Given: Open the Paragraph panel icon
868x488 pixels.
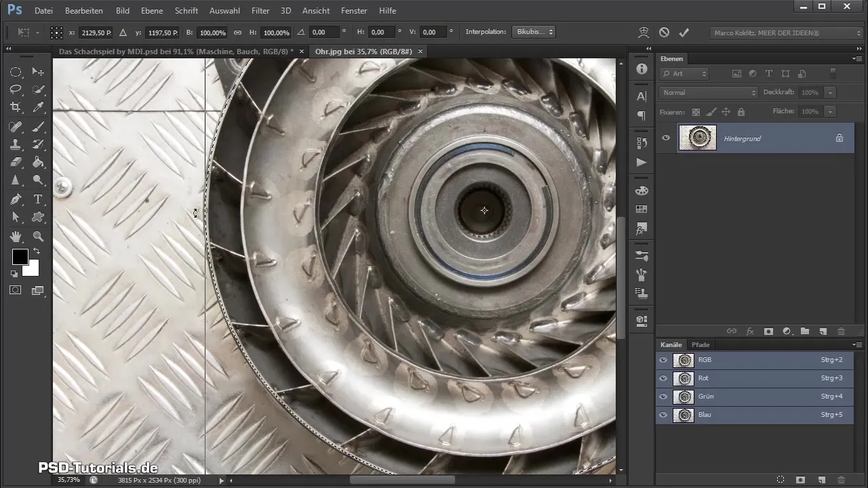Looking at the screenshot, I should [642, 116].
